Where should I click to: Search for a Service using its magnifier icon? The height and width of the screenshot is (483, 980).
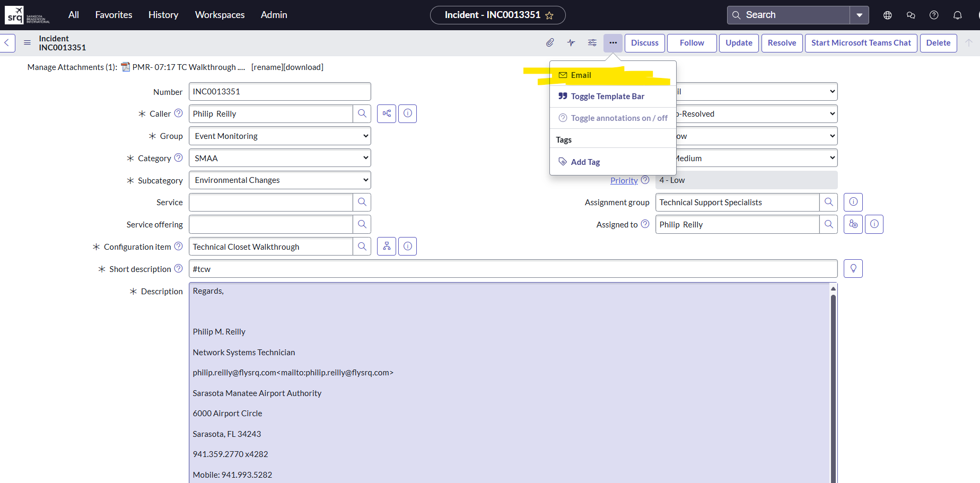coord(362,202)
